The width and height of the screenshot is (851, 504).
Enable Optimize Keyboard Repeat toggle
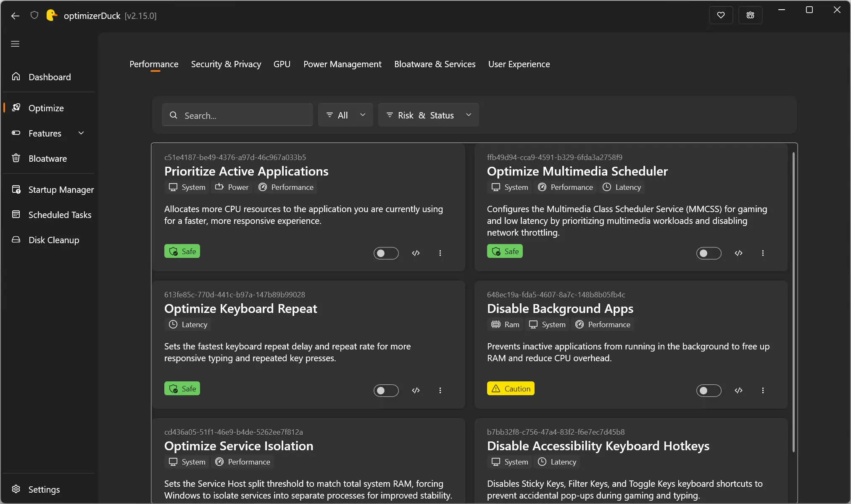[x=386, y=391]
